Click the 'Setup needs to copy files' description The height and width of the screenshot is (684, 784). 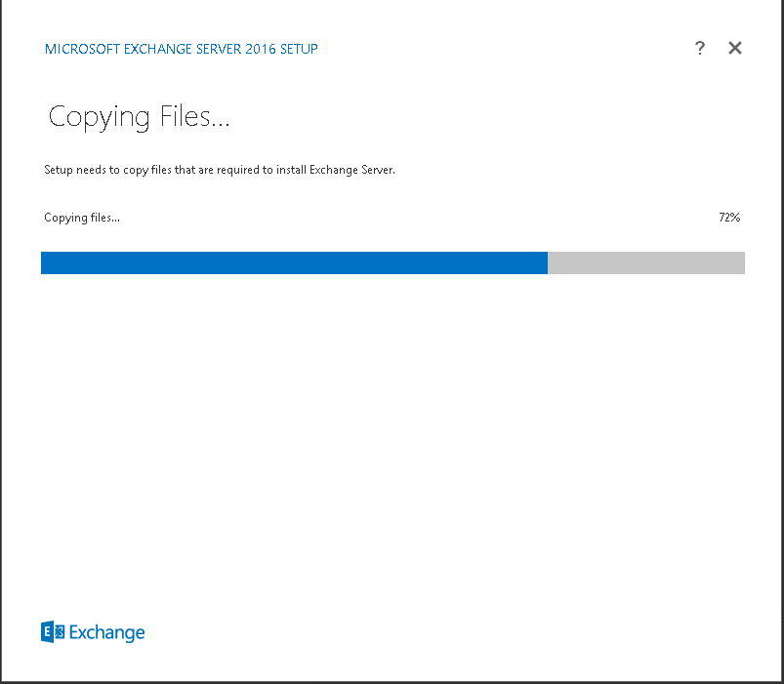220,170
